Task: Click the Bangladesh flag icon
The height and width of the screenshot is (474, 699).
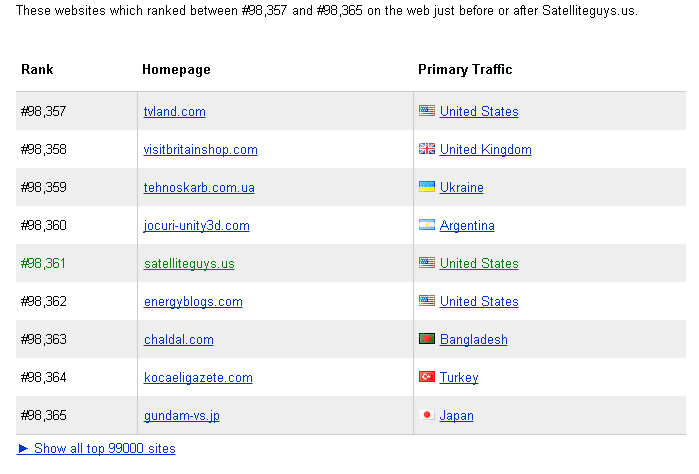Action: tap(427, 339)
